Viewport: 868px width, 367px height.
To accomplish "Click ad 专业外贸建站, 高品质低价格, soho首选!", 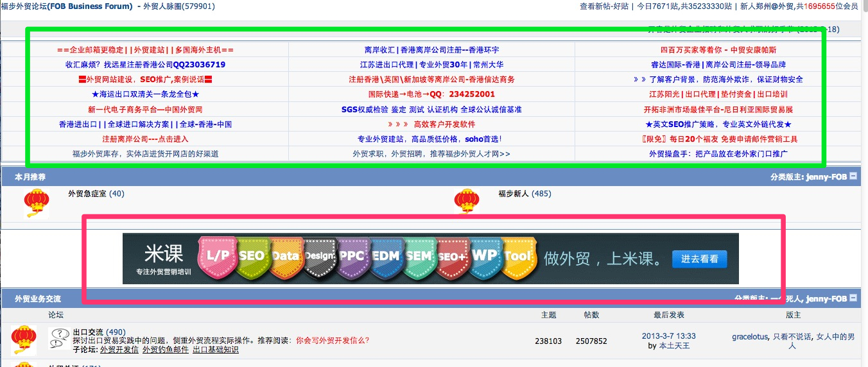I will (431, 139).
